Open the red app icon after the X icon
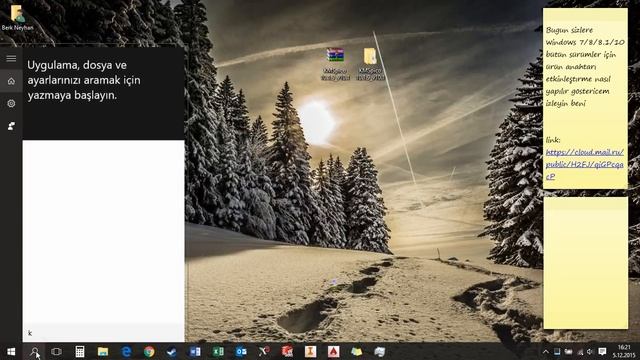 287,351
